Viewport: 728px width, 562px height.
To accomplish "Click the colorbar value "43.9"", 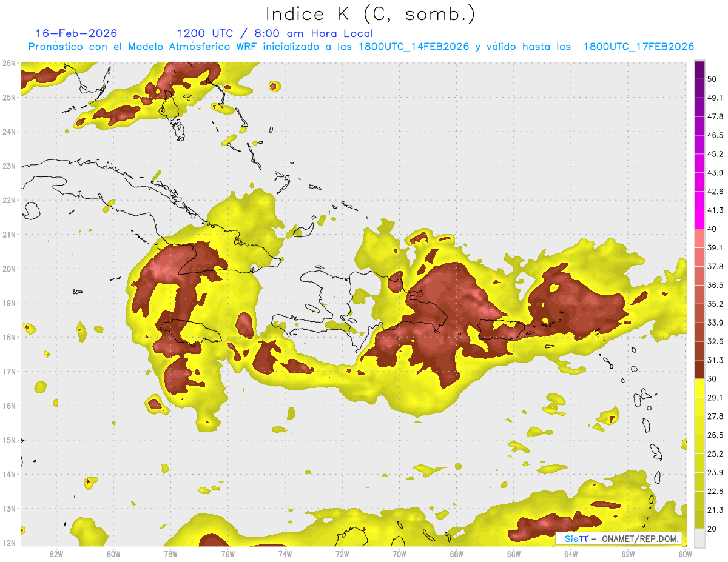I will [715, 173].
